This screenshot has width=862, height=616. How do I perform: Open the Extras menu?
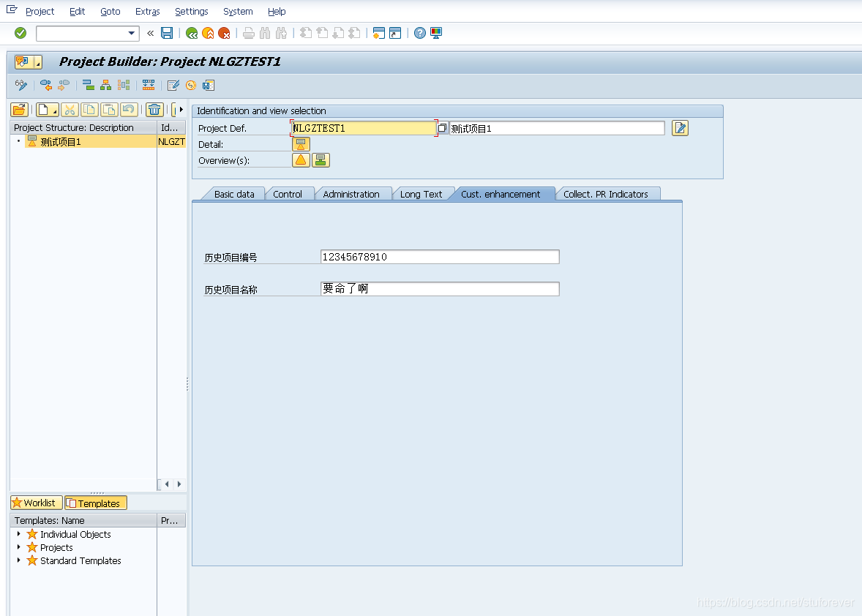(x=147, y=12)
